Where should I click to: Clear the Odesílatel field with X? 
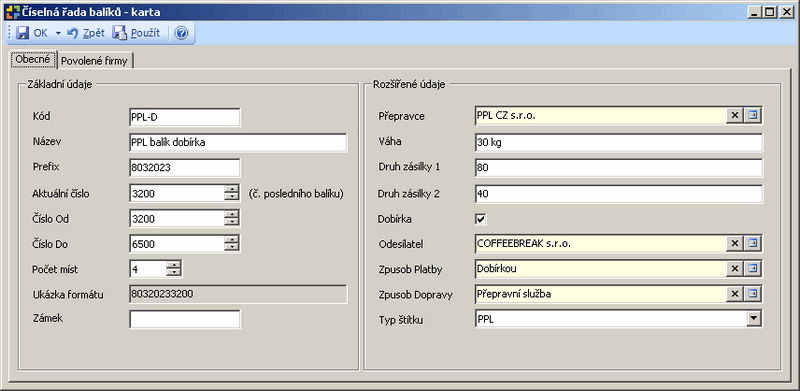[735, 243]
